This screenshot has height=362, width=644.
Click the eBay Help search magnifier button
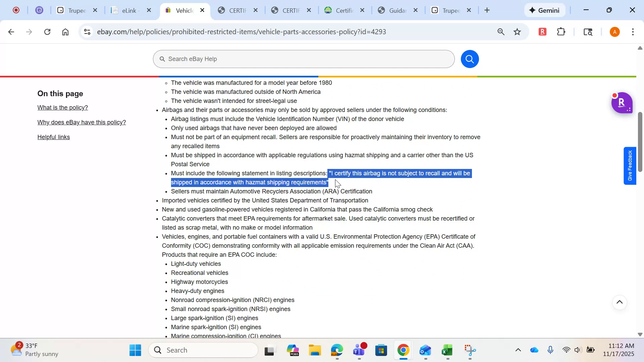pyautogui.click(x=470, y=59)
